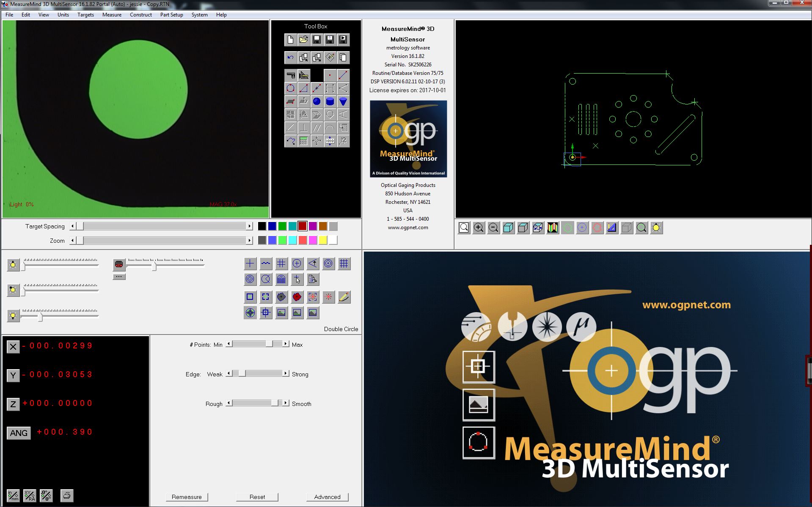Click the Remeasure button
Viewport: 812px width, 507px height.
[x=187, y=497]
